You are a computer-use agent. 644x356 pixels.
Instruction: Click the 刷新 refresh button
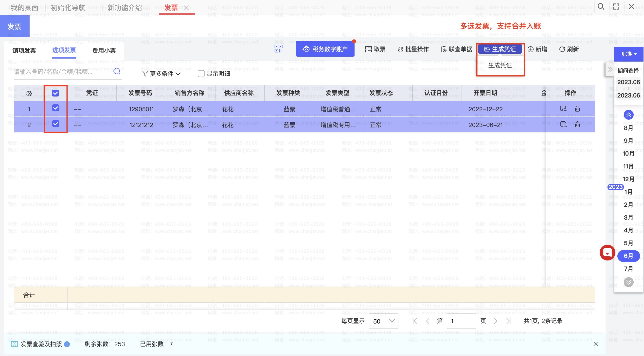tap(569, 49)
